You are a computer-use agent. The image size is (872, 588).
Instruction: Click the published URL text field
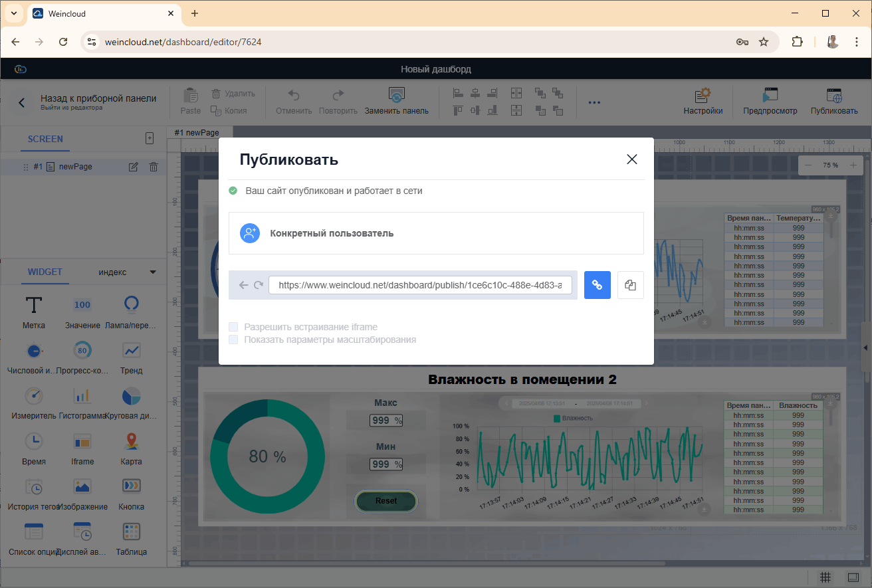(x=419, y=285)
